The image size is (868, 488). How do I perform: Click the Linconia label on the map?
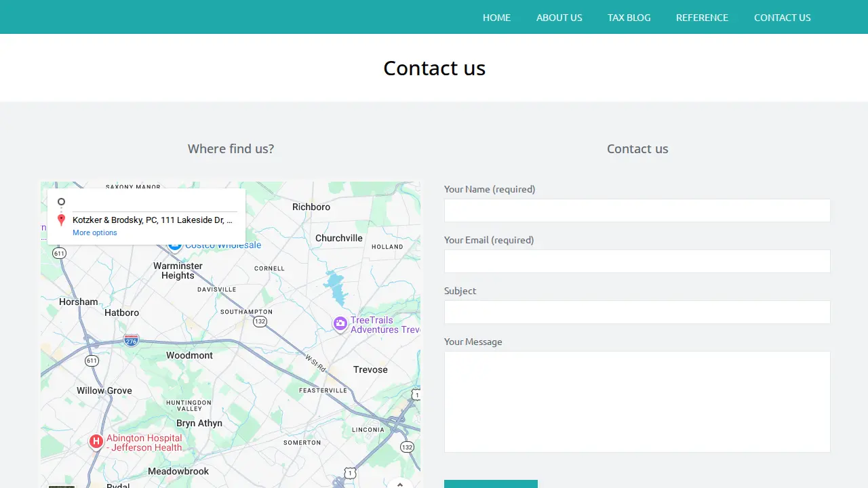point(368,430)
